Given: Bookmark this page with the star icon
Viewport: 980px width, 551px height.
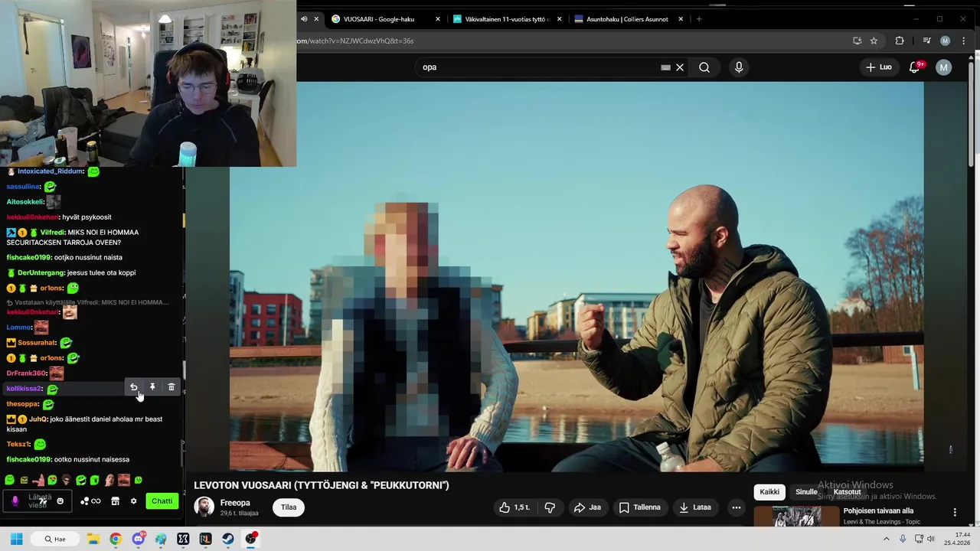Looking at the screenshot, I should 874,41.
